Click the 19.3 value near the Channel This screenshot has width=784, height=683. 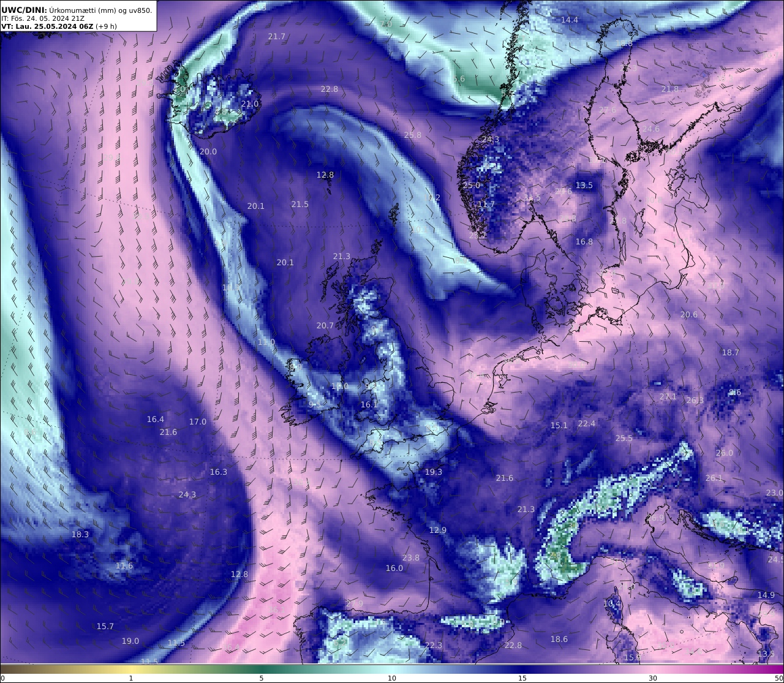[x=434, y=472]
